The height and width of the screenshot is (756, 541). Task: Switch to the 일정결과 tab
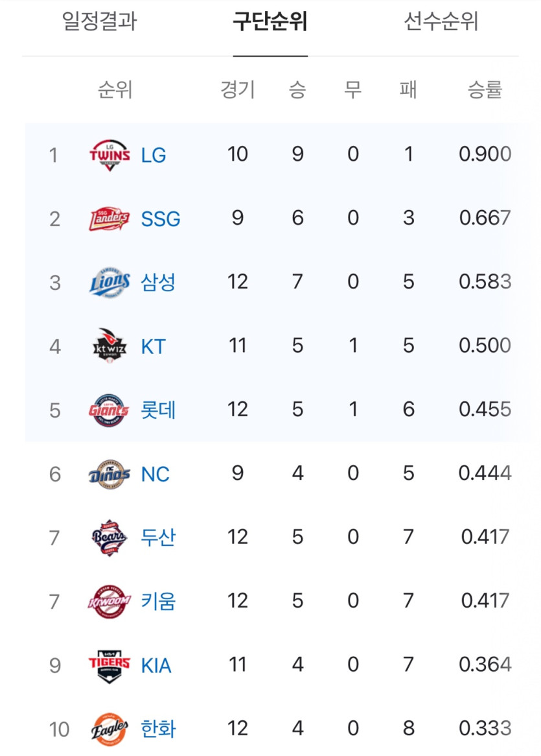(x=100, y=21)
